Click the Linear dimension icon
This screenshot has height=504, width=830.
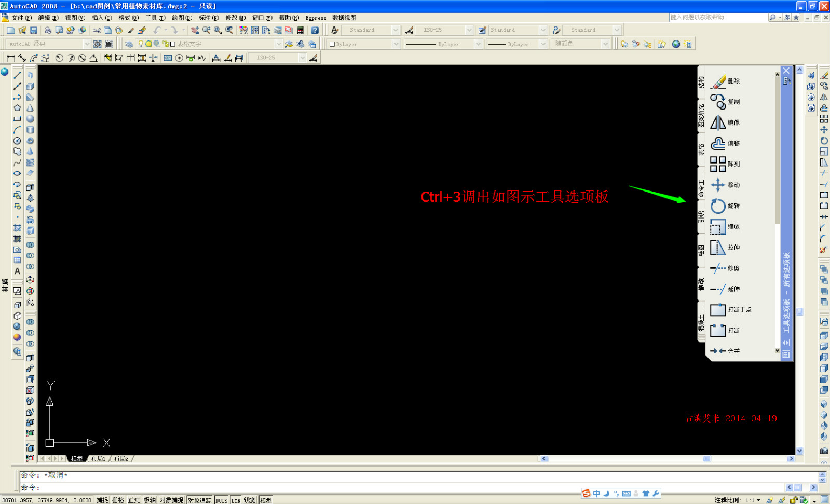pos(11,58)
